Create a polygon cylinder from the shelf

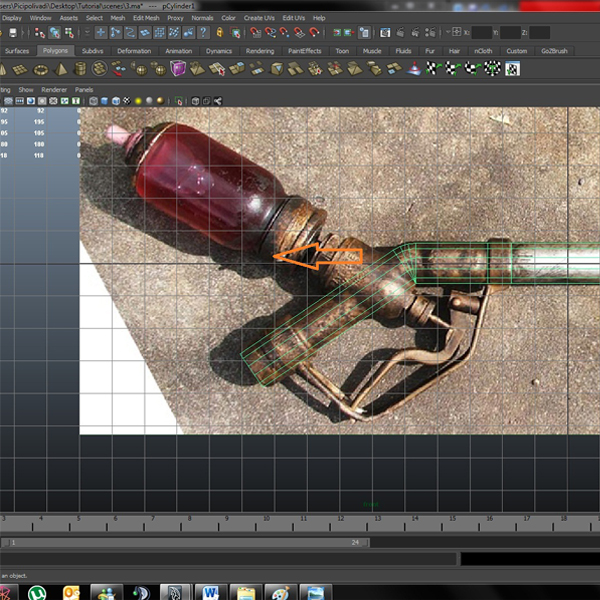pos(80,69)
